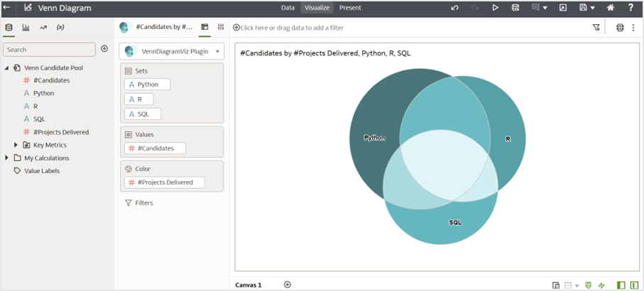Image resolution: width=644 pixels, height=291 pixels.
Task: Open the Data pane database icon
Action: point(9,28)
